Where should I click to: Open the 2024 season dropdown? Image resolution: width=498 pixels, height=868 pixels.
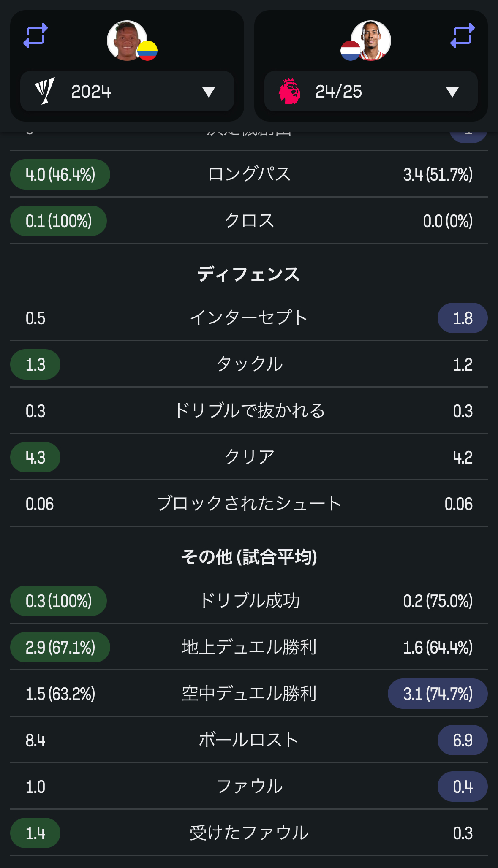(127, 91)
